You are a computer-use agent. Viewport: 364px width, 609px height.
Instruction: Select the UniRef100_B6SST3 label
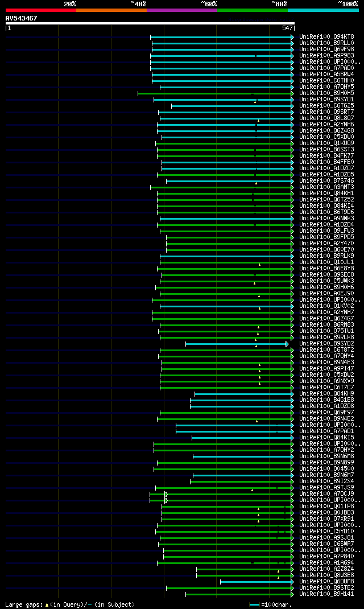326,150
